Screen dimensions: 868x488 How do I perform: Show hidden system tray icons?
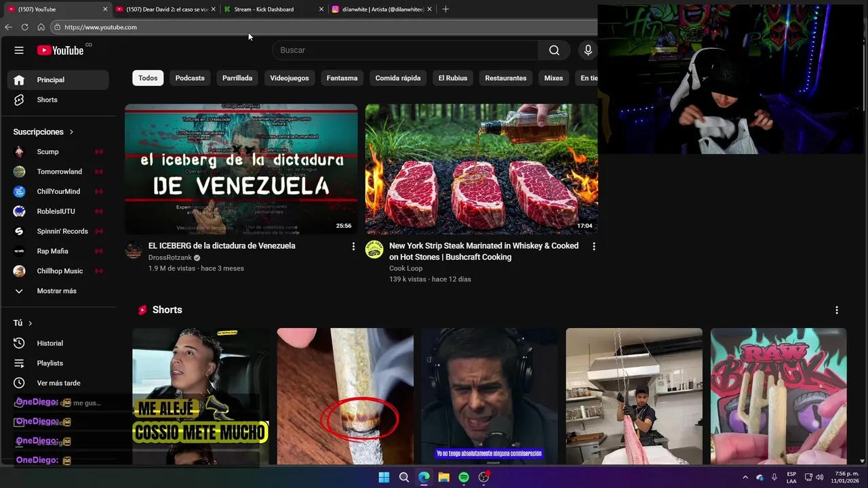point(745,477)
